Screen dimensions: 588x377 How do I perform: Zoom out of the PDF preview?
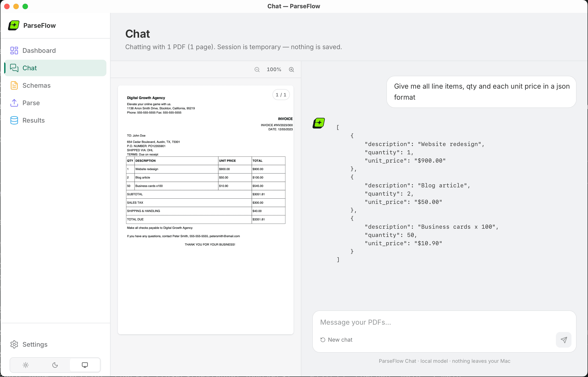257,70
